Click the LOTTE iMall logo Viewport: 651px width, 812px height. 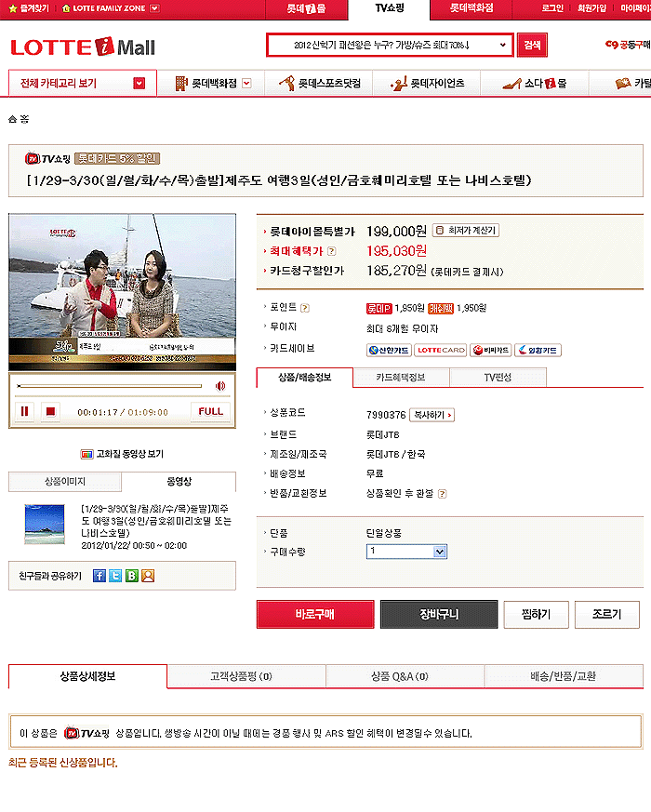[83, 47]
